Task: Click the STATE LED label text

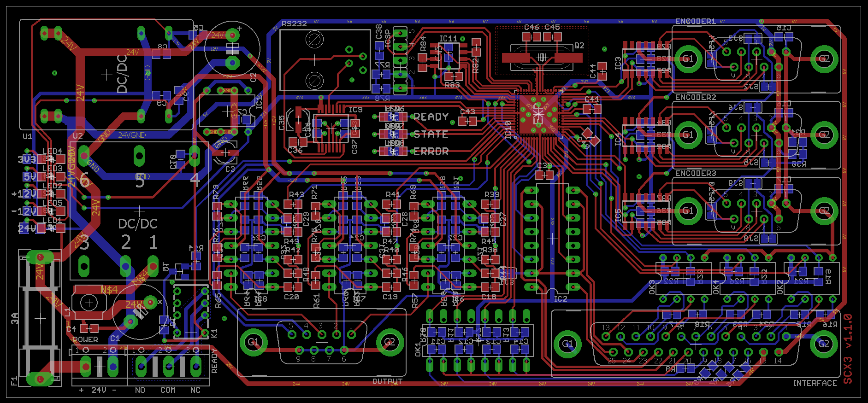Action: click(431, 134)
